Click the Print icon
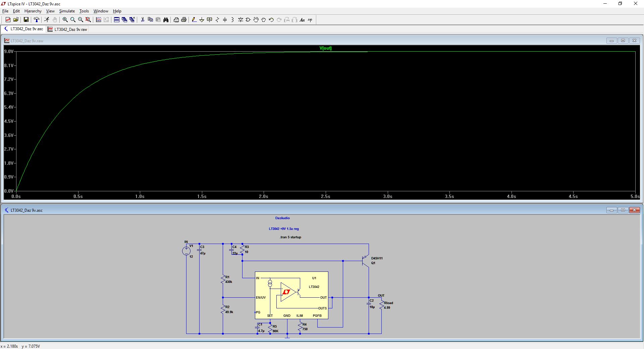 (x=184, y=20)
